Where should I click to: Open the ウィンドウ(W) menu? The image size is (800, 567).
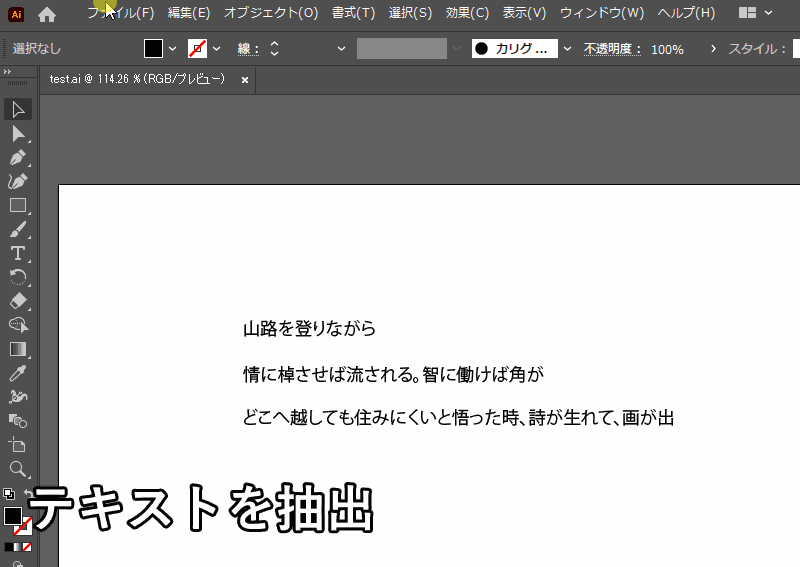click(602, 13)
